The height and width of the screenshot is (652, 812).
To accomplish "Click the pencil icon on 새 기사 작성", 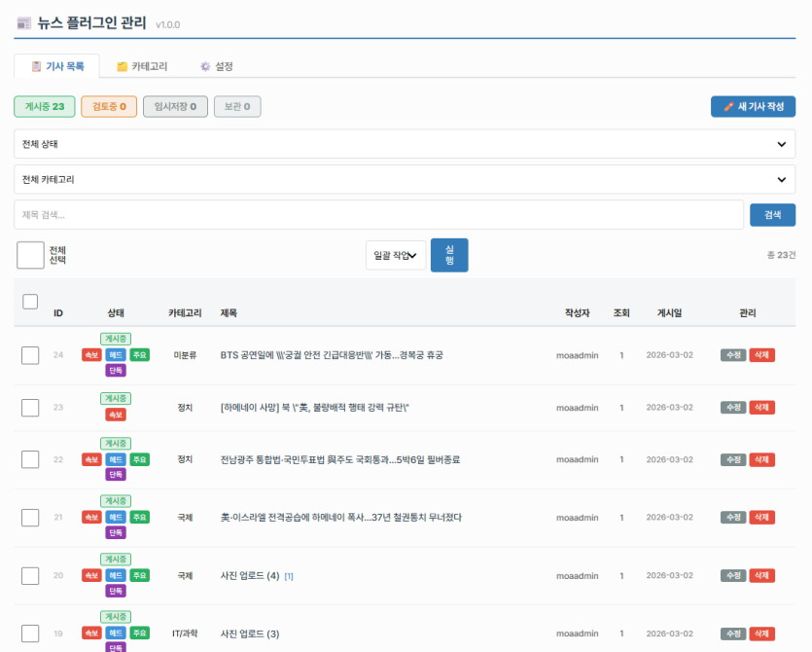I will pyautogui.click(x=728, y=107).
